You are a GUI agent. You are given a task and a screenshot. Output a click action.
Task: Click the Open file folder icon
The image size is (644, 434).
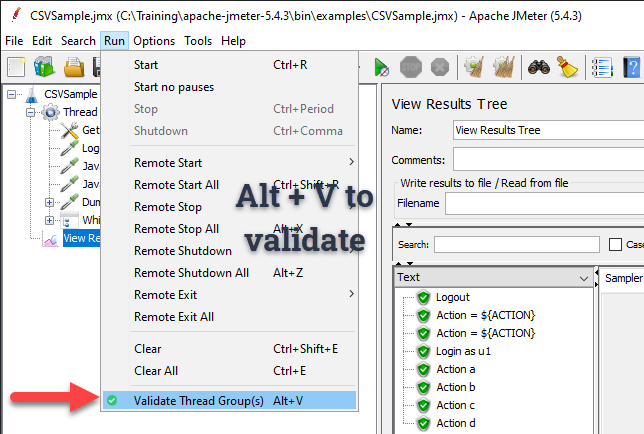[x=74, y=67]
